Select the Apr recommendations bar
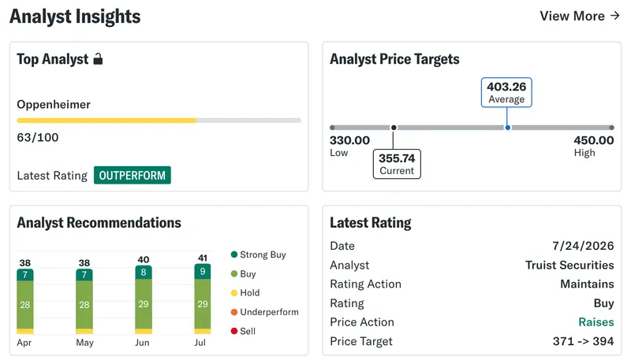Viewport: 631px width, 364px height. 25,302
